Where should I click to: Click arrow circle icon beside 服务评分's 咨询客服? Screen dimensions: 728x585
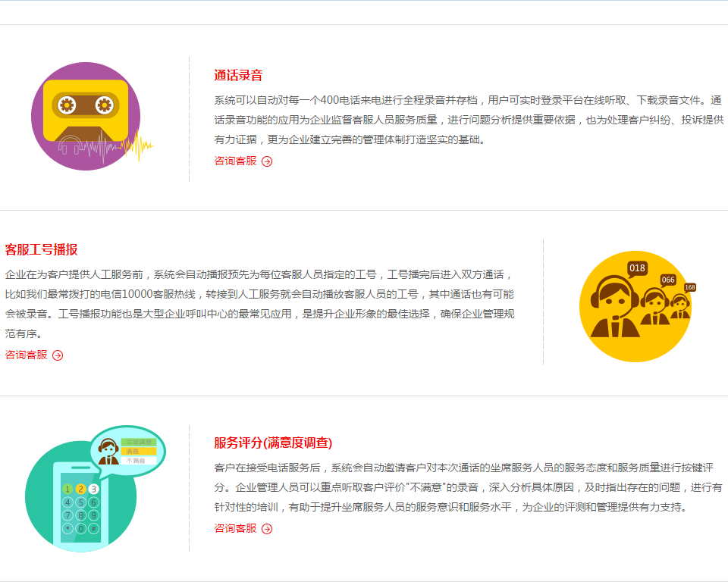point(267,529)
